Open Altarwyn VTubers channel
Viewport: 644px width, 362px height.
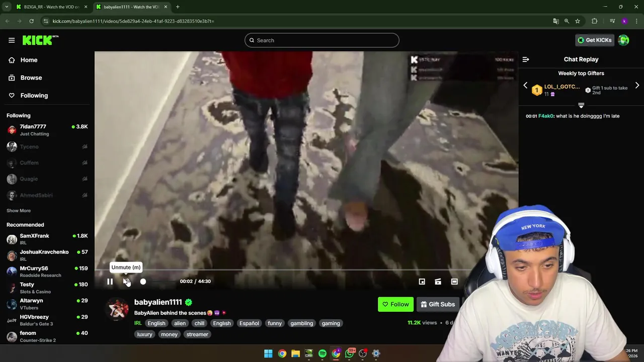point(47,304)
